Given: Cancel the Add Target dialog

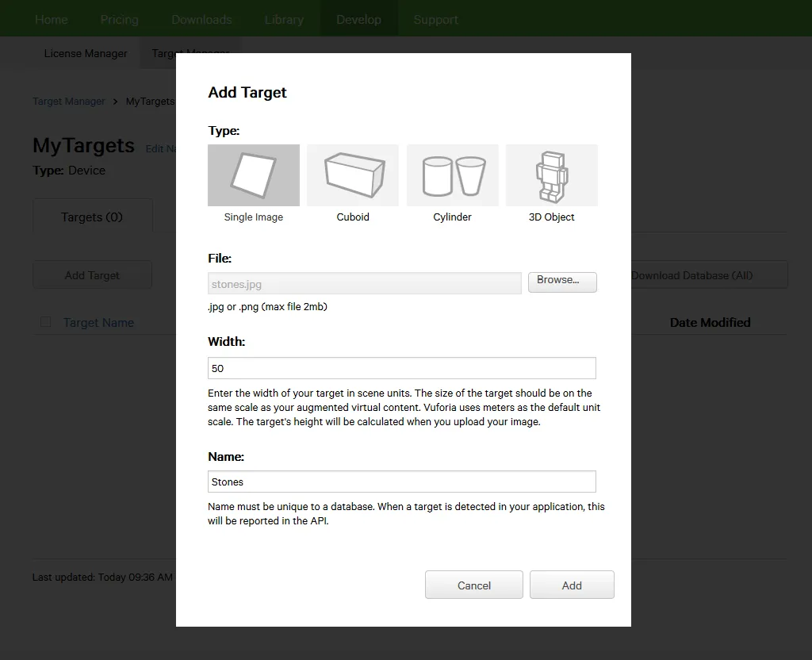Looking at the screenshot, I should [x=473, y=585].
